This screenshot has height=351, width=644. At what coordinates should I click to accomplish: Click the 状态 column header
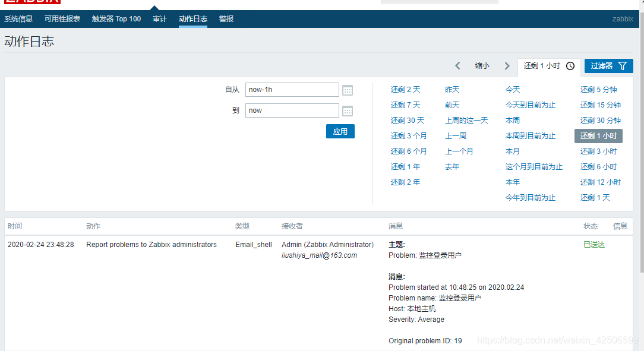tap(591, 226)
